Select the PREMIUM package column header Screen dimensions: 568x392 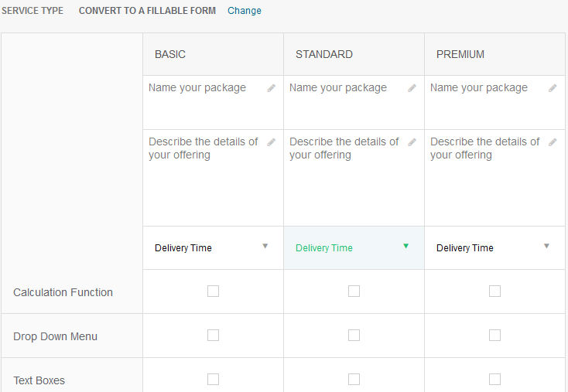pos(460,54)
